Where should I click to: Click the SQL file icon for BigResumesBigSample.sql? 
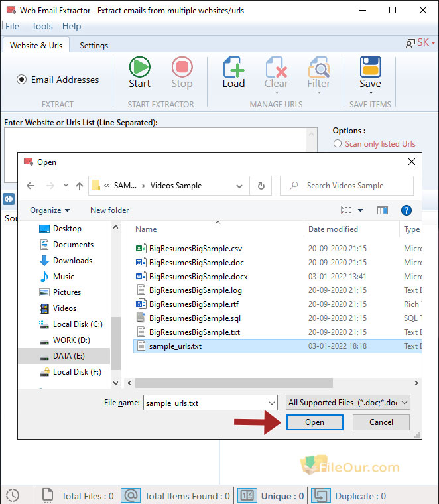(141, 318)
